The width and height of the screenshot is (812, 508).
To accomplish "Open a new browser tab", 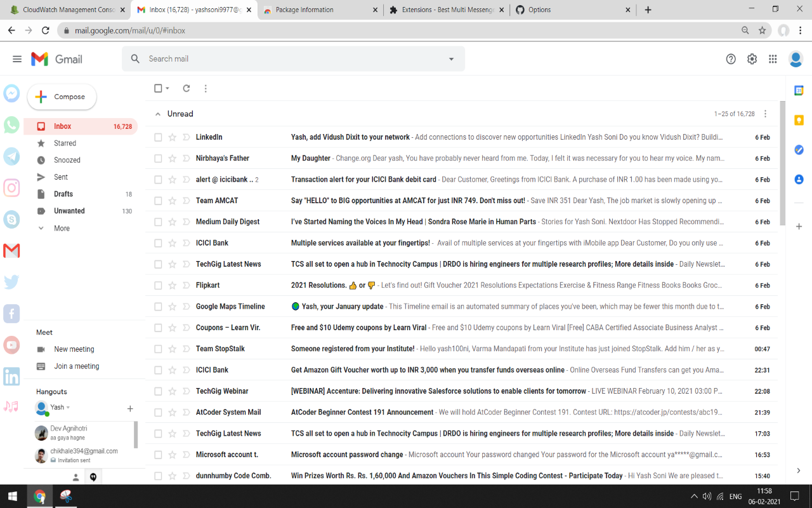I will click(648, 10).
